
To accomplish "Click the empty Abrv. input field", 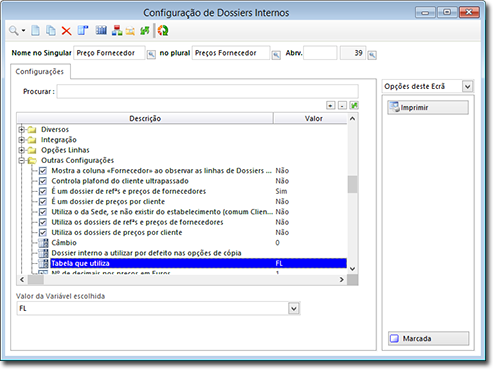I will [320, 53].
